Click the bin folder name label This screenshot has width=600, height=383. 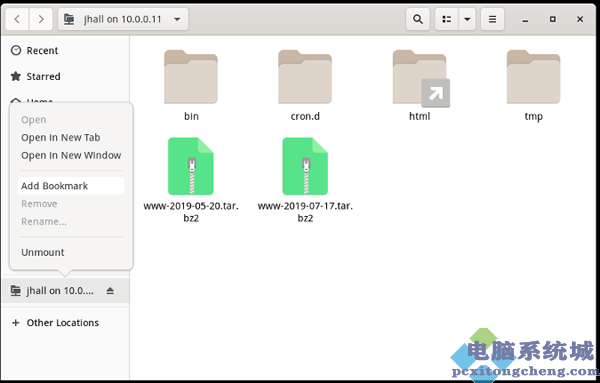(191, 116)
